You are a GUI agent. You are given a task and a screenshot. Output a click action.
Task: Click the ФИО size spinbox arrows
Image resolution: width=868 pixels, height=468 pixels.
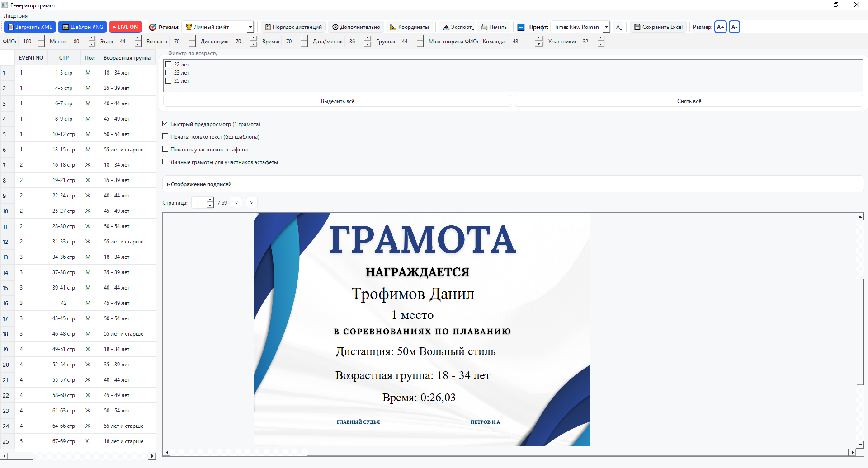[x=41, y=42]
